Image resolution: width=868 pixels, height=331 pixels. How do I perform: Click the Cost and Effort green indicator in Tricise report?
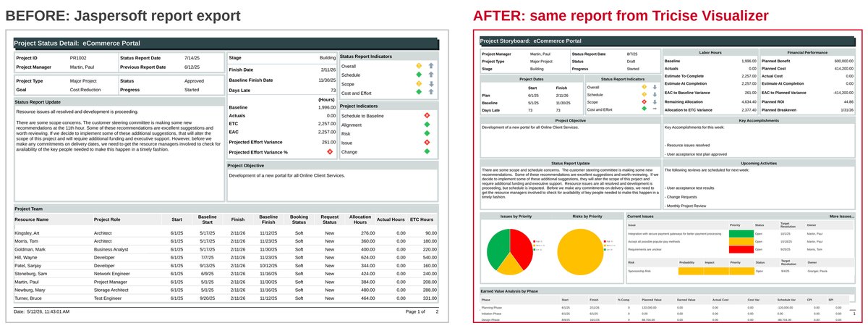[644, 109]
